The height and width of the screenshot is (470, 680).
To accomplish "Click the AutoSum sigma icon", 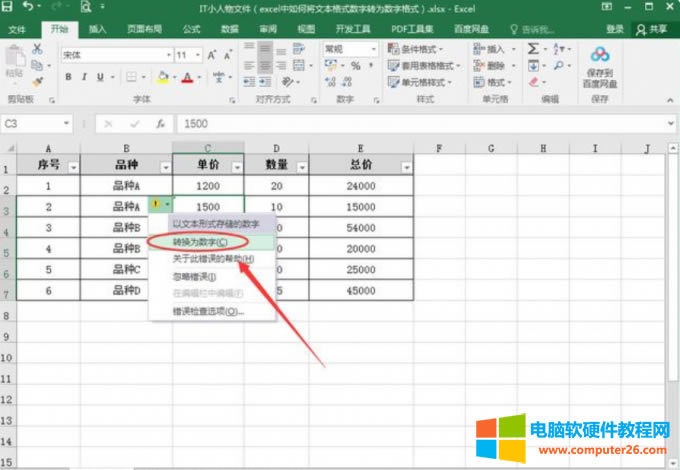I will [534, 48].
